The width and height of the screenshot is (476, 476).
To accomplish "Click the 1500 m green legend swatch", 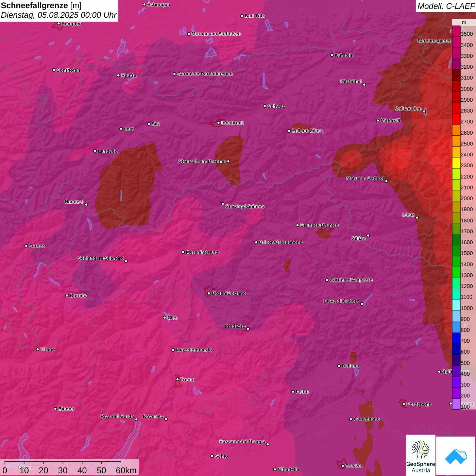I will pyautogui.click(x=456, y=251).
